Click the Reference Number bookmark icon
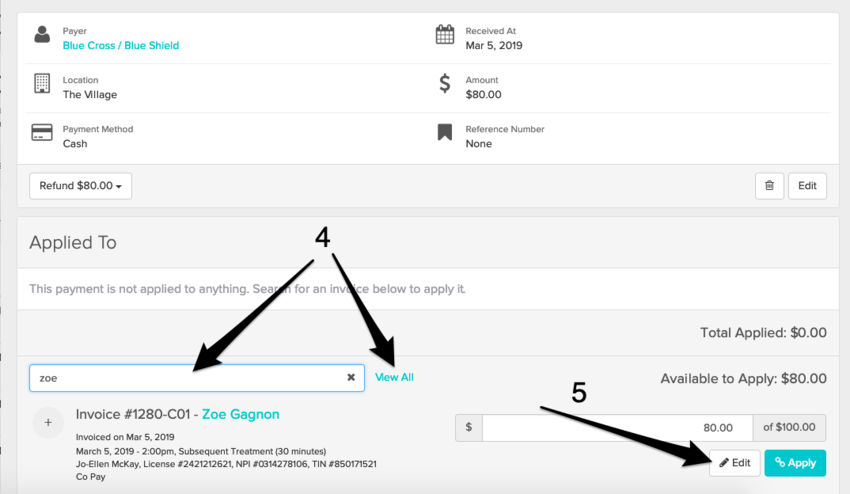Image resolution: width=850 pixels, height=494 pixels. click(445, 133)
